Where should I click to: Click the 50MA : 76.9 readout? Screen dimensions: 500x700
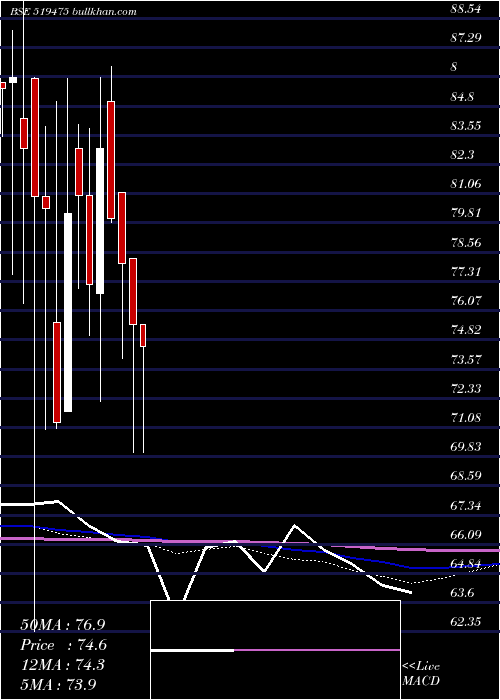pyautogui.click(x=63, y=624)
